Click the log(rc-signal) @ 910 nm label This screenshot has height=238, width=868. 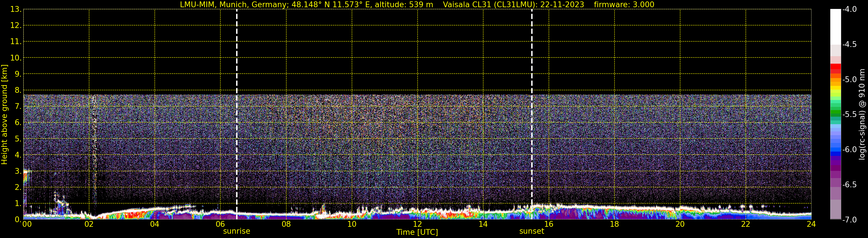click(862, 114)
